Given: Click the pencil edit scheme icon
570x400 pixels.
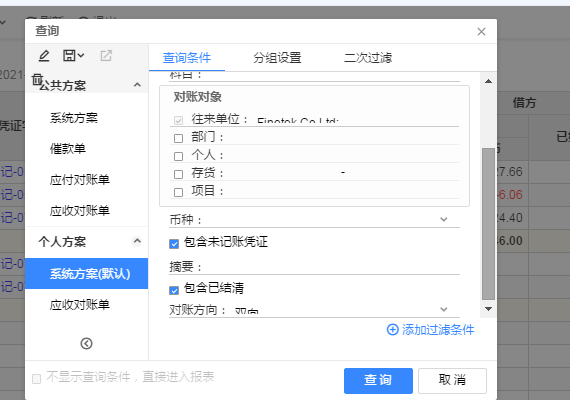Looking at the screenshot, I should coord(44,56).
